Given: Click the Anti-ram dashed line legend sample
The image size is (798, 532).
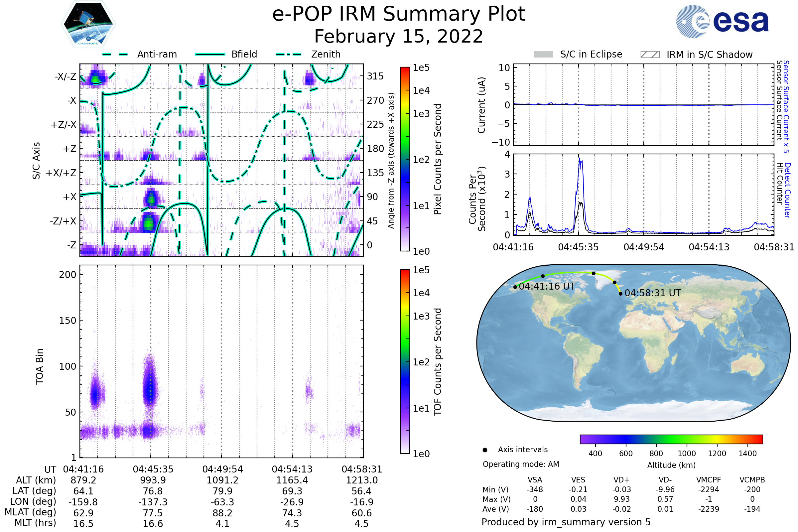Looking at the screenshot, I should (115, 54).
